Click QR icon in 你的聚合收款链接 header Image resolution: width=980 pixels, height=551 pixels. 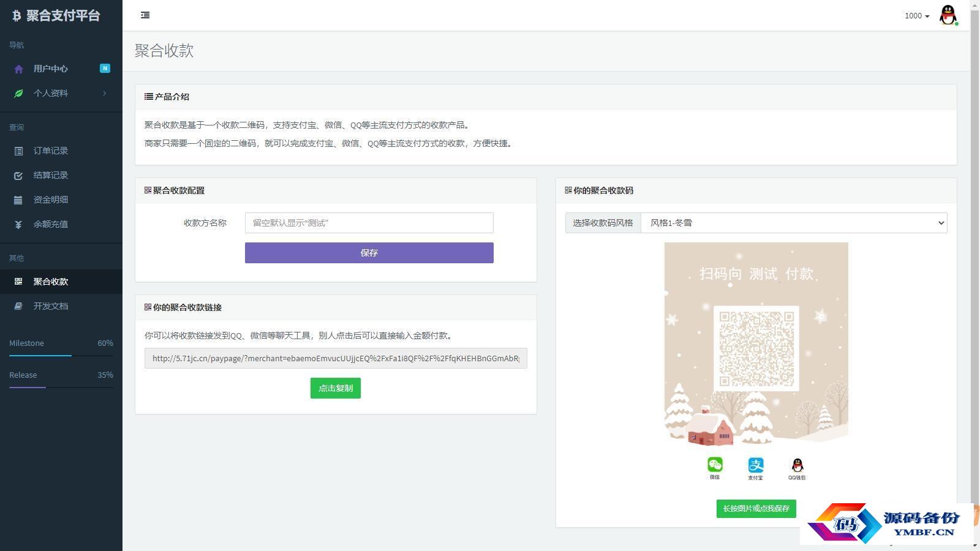tap(148, 307)
